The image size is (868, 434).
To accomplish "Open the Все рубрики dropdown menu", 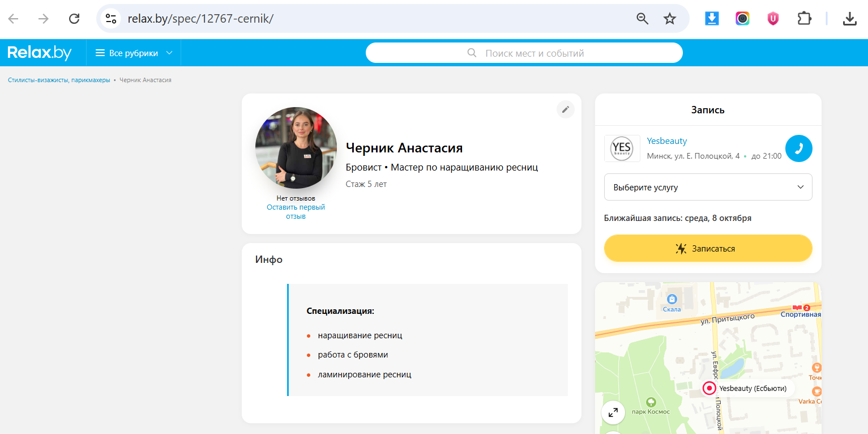I will pyautogui.click(x=134, y=53).
